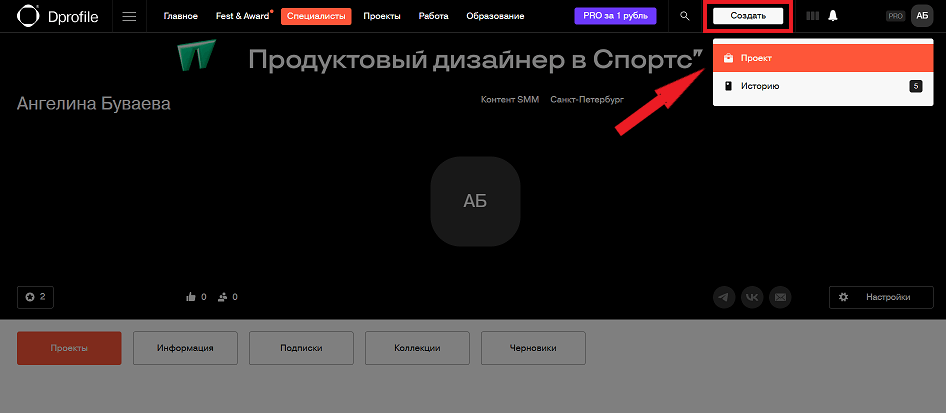Switch to the Черновики tab
The image size is (946, 413).
533,348
